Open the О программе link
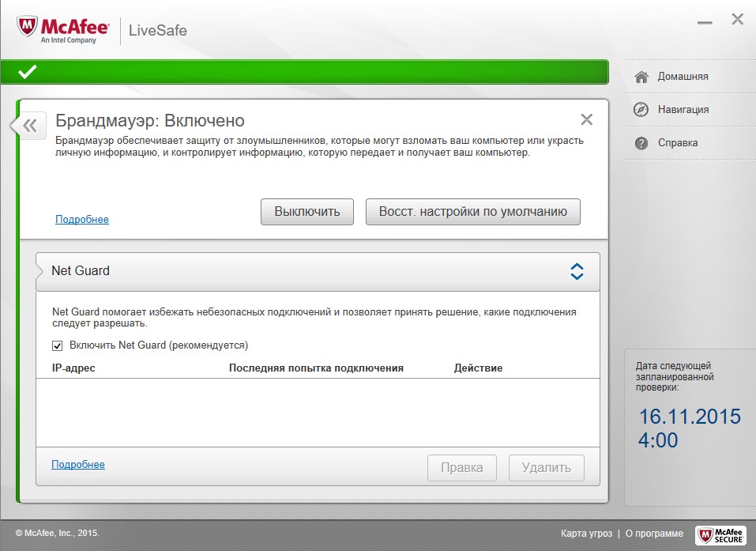756x551 pixels. pyautogui.click(x=654, y=534)
